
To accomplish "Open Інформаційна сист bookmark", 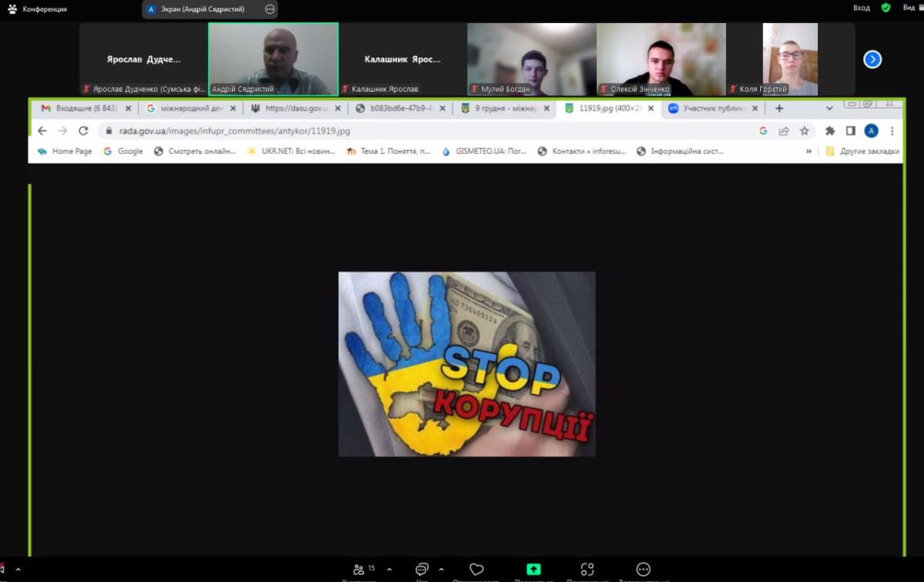I will point(681,152).
